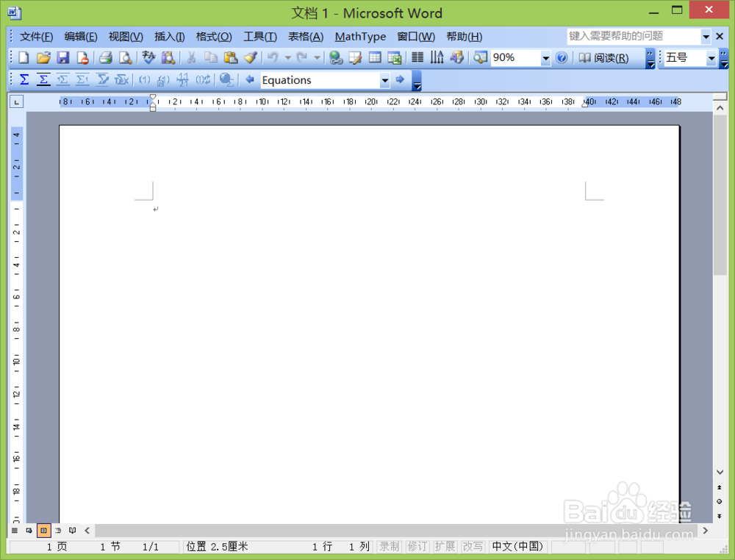The width and height of the screenshot is (735, 560).
Task: Expand the Redo history dropdown arrow
Action: [318, 57]
